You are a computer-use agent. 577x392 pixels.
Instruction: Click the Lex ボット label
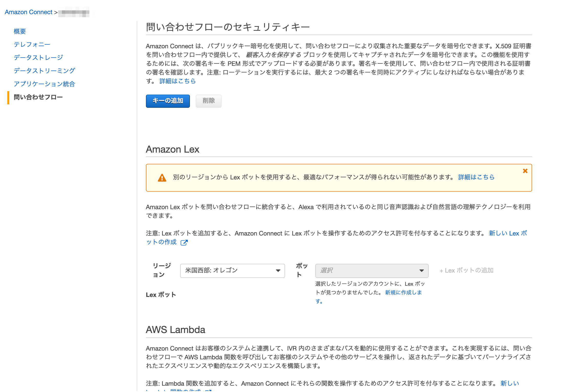point(161,294)
